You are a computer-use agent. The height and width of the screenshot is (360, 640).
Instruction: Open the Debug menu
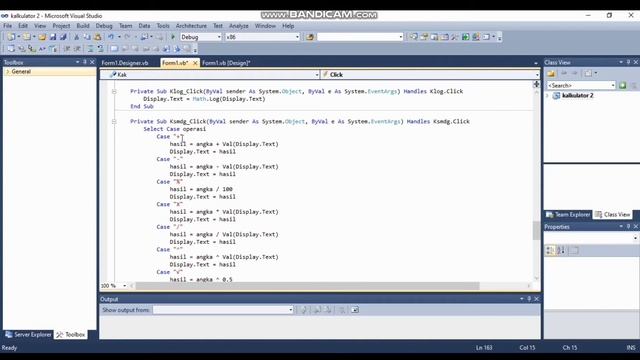104,26
